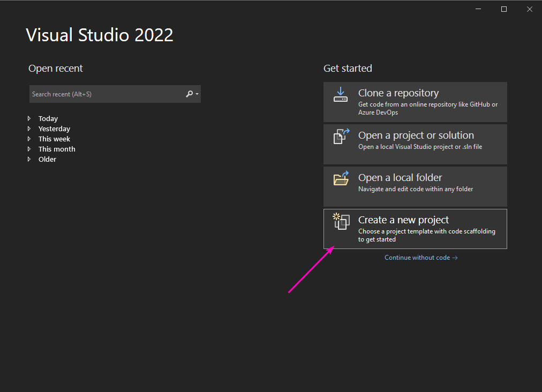Click 'Open a local Visual Studio project' description

[x=420, y=147]
